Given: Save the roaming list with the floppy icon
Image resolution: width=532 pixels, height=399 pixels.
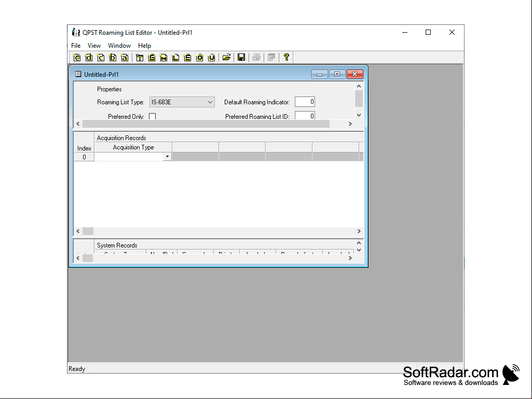Looking at the screenshot, I should (x=241, y=58).
